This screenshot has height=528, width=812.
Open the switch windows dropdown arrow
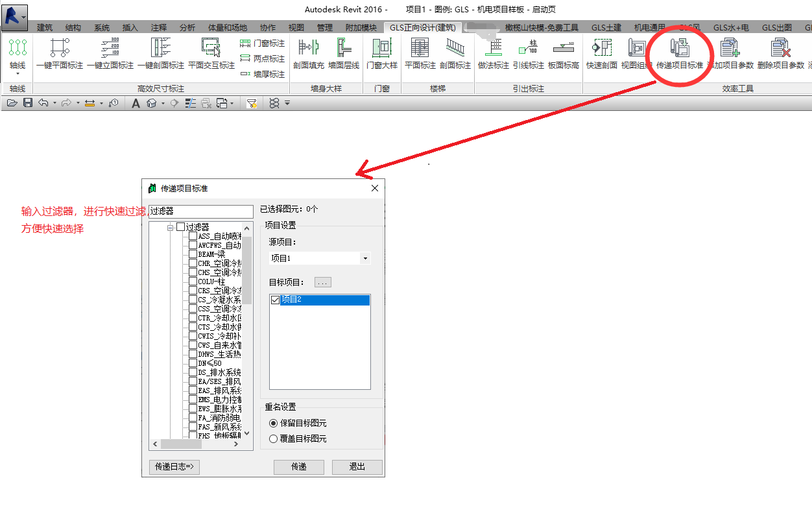pyautogui.click(x=233, y=103)
